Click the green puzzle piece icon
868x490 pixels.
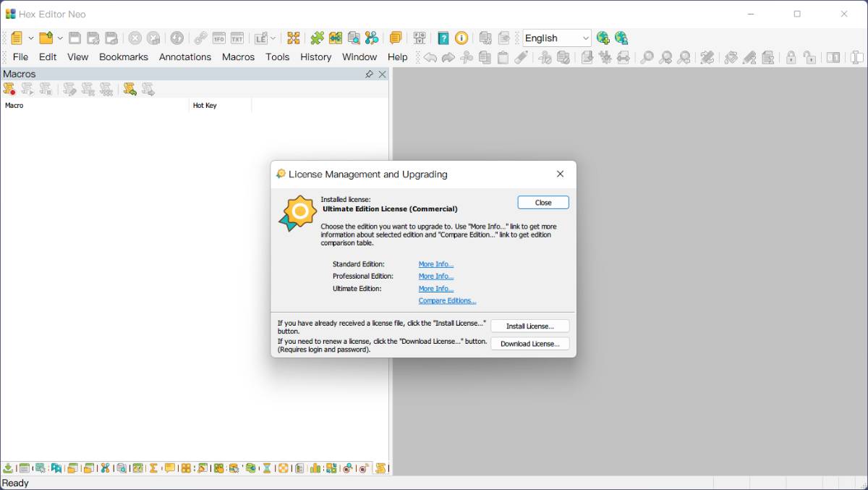pos(317,38)
